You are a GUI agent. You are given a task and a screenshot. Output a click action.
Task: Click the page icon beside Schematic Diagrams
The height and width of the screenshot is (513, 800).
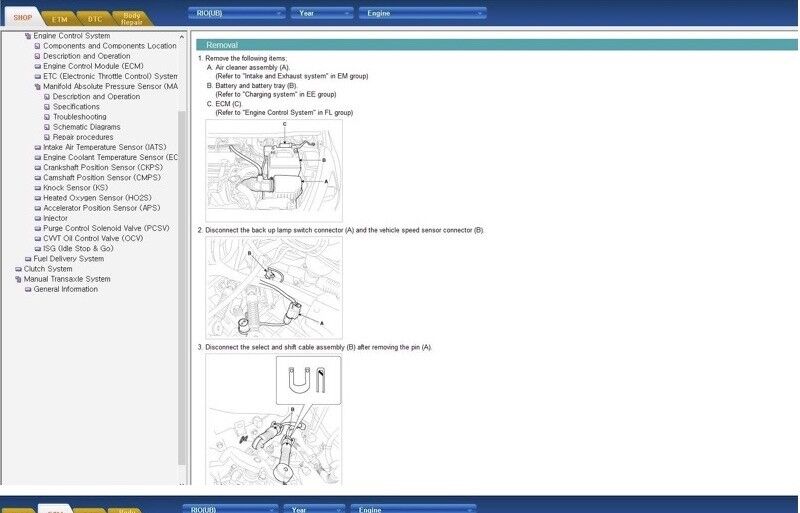pyautogui.click(x=47, y=127)
